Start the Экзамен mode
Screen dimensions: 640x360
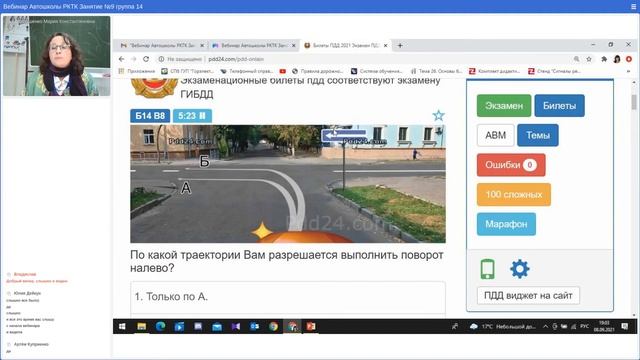pyautogui.click(x=504, y=106)
